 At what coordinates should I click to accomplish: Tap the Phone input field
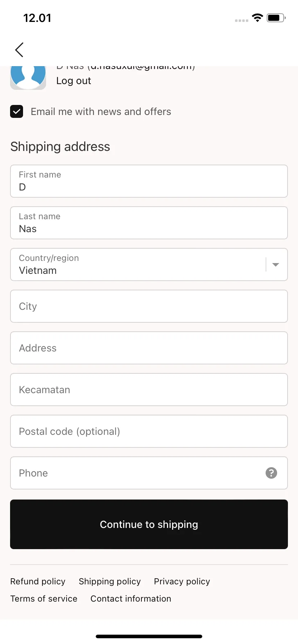pyautogui.click(x=149, y=473)
